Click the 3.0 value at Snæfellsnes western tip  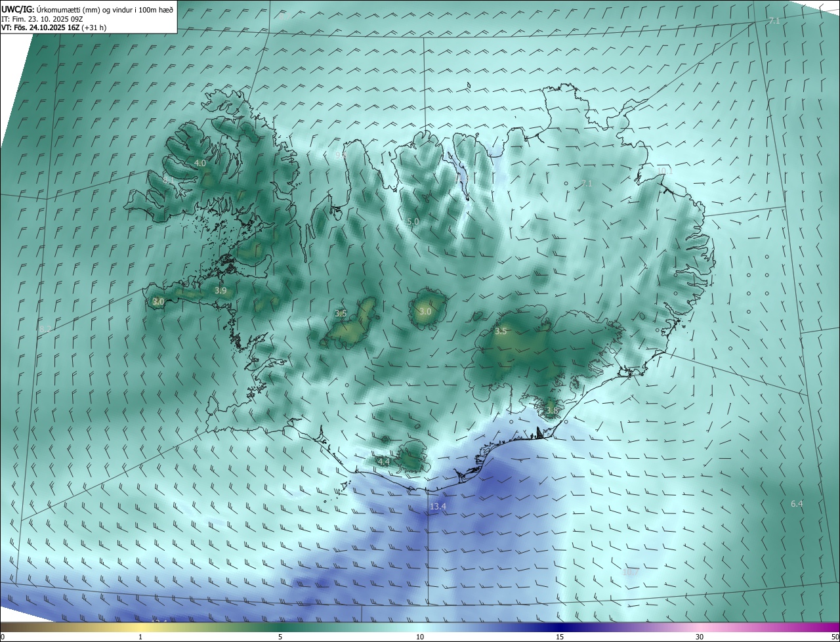tap(158, 301)
